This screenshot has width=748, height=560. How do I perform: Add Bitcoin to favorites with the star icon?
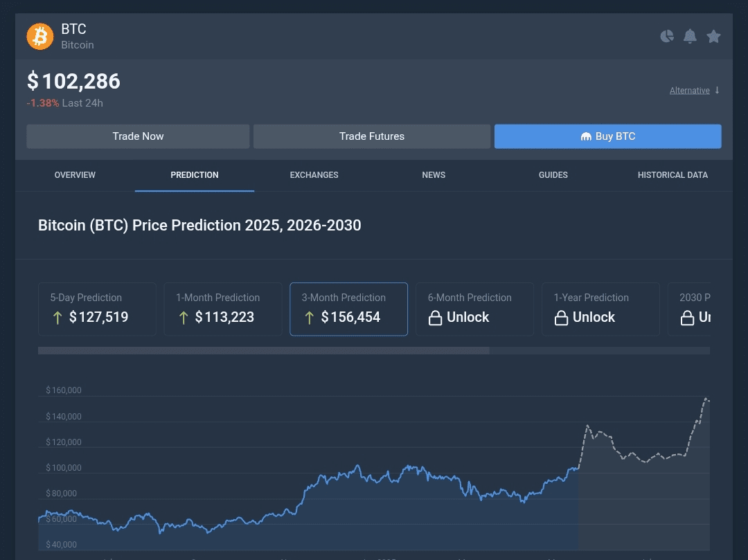click(713, 36)
